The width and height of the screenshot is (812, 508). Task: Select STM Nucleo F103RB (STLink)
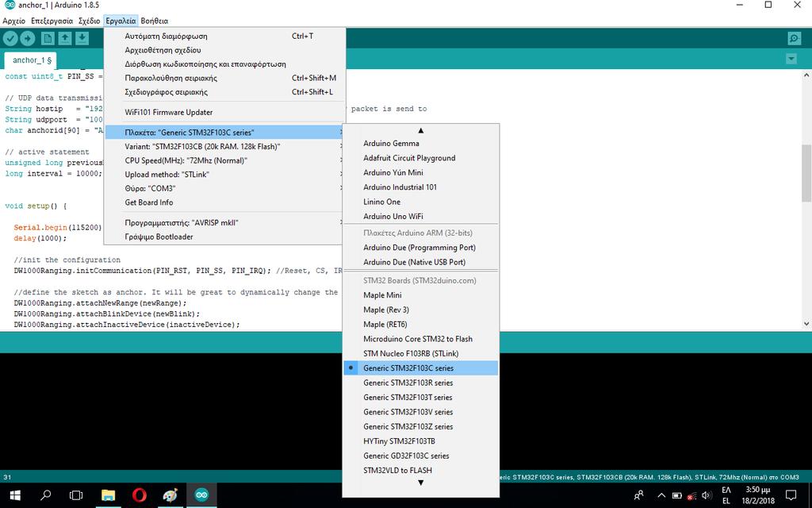pyautogui.click(x=420, y=353)
